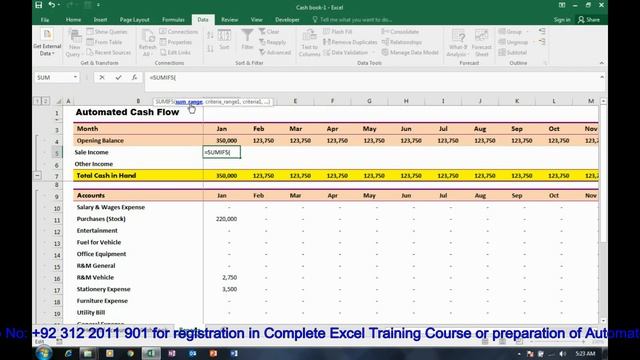Click Show Detail in the Outline group
The image size is (640, 360).
pos(542,31)
